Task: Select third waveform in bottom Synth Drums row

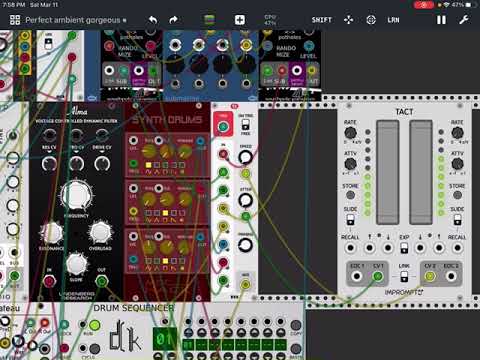Action: click(165, 261)
